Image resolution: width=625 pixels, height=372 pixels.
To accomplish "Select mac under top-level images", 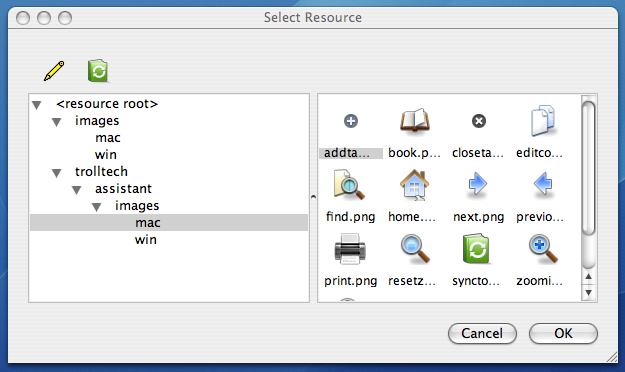I will [108, 138].
